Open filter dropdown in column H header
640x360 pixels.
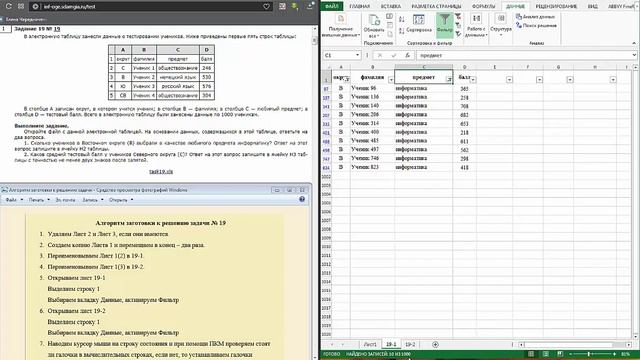613,80
